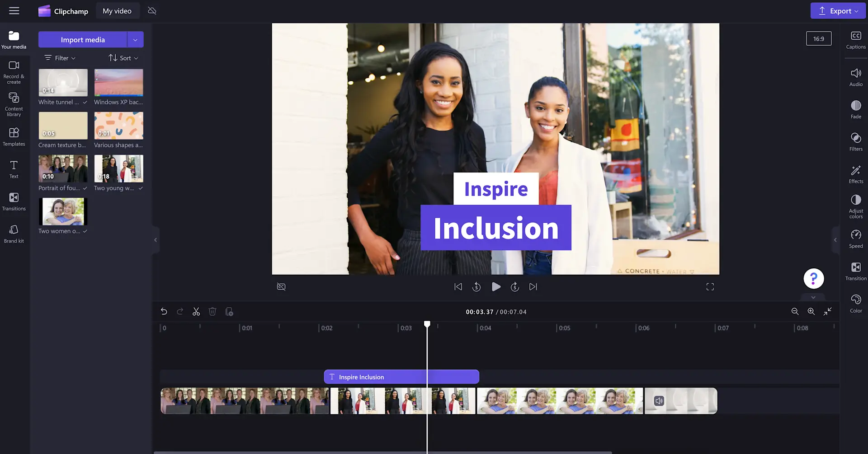Open Color panel
This screenshot has width=868, height=454.
click(856, 304)
